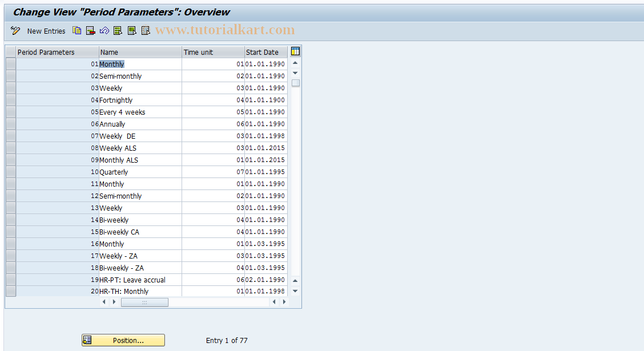Viewport: 644px width, 351px height.
Task: Click the Annually name field
Action: 140,124
